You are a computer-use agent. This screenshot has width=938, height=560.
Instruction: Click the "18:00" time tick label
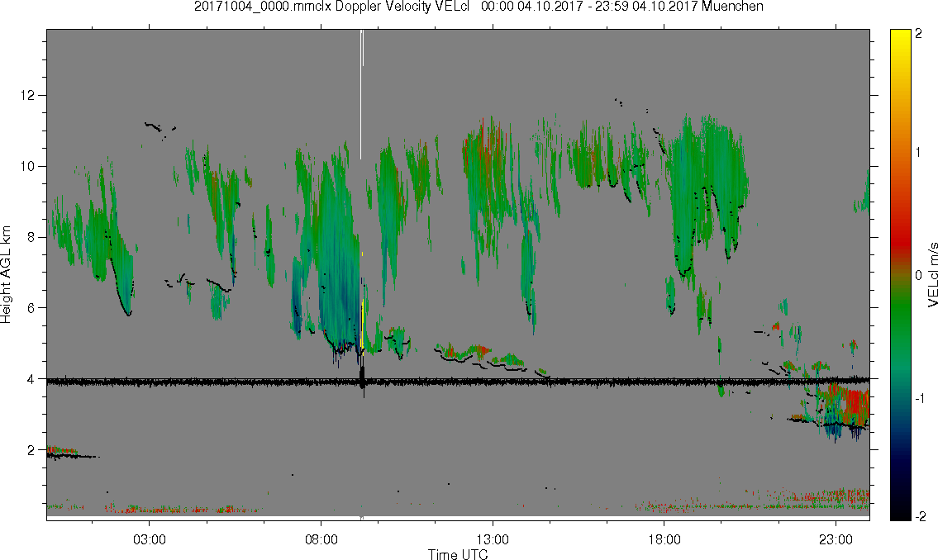[x=664, y=539]
